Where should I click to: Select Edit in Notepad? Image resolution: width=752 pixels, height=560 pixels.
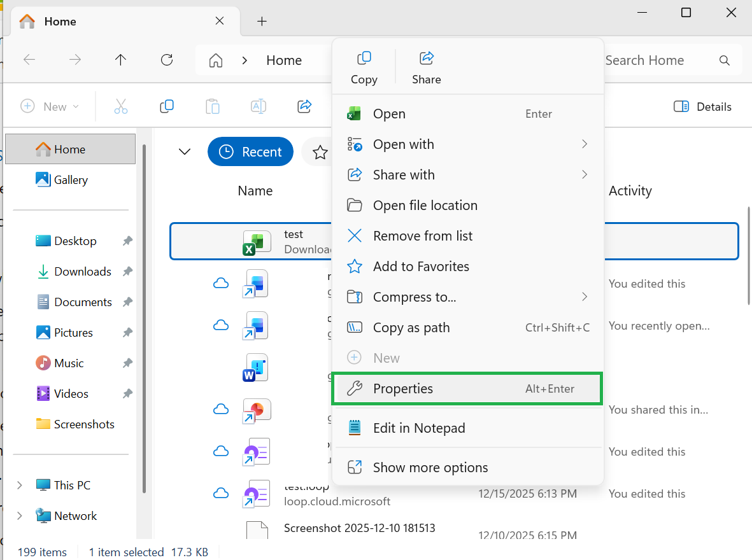467,428
